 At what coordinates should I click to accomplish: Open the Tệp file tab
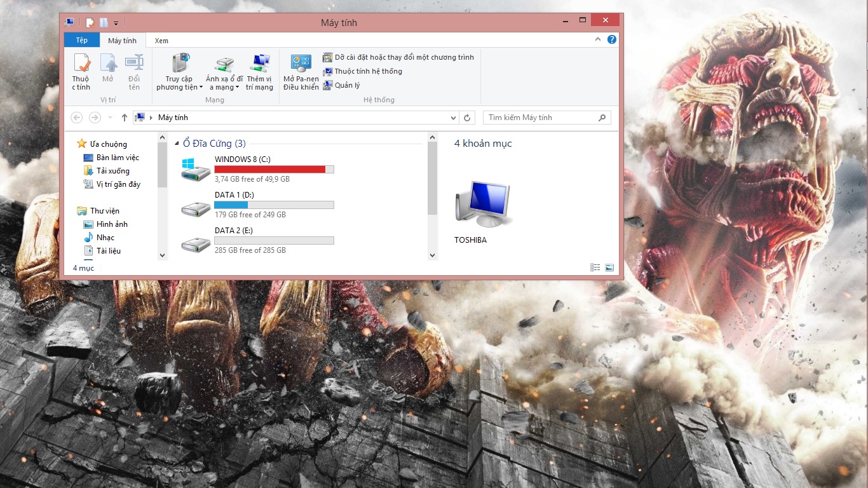[x=82, y=40]
